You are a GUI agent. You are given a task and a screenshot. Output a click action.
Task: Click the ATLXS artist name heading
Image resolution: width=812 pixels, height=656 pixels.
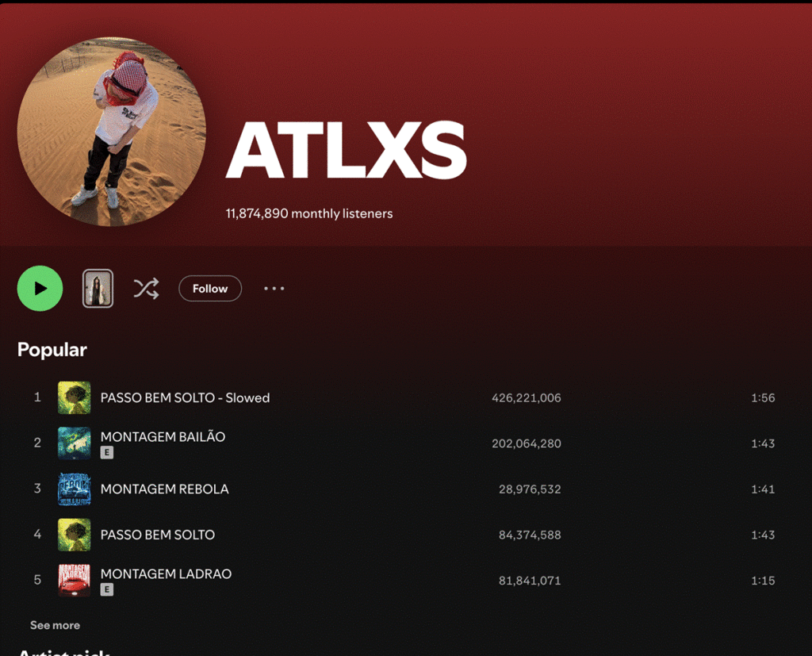pyautogui.click(x=347, y=152)
